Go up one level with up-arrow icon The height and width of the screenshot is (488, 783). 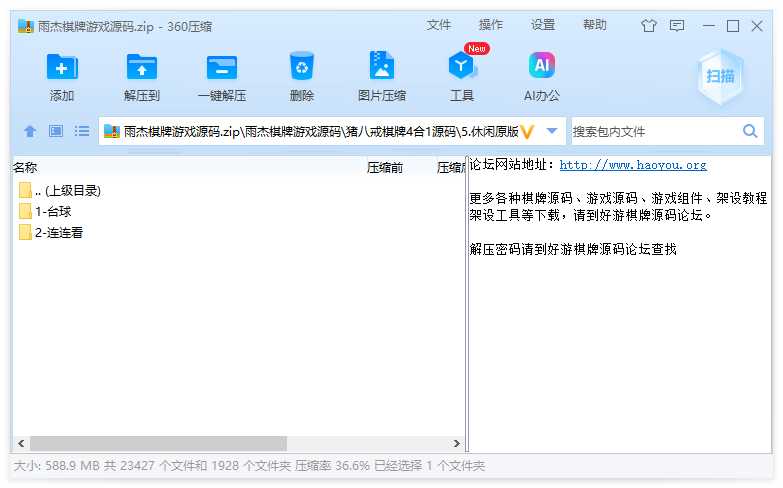point(30,131)
